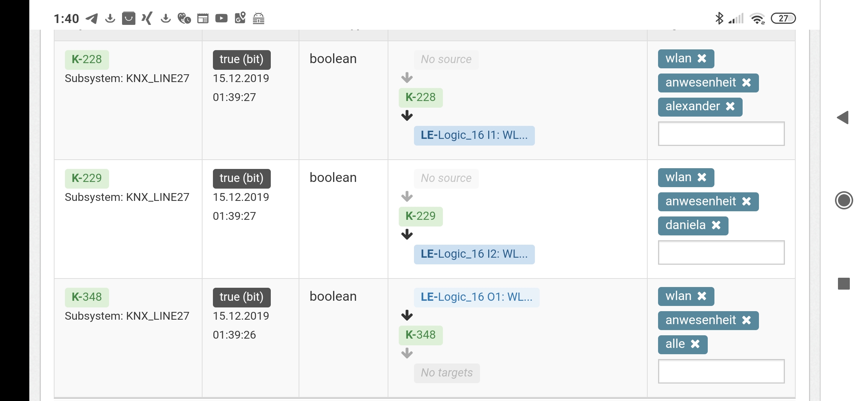The height and width of the screenshot is (401, 868).
Task: Remove the alle tag from K-348
Action: (695, 344)
